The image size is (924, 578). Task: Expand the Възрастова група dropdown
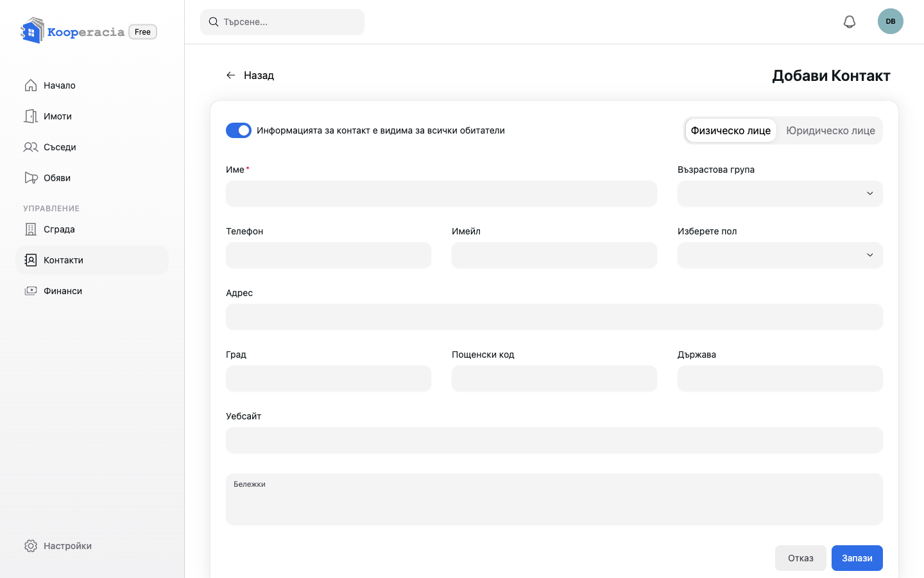[x=780, y=193]
